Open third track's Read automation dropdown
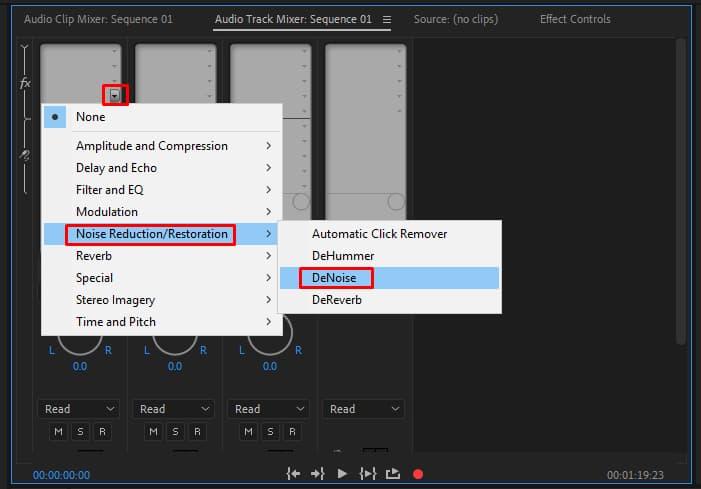The width and height of the screenshot is (701, 489). pos(269,409)
